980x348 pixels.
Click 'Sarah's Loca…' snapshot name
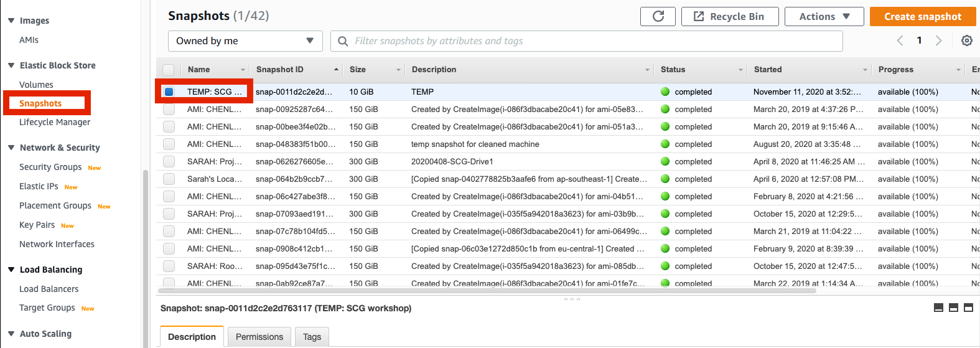click(x=215, y=179)
